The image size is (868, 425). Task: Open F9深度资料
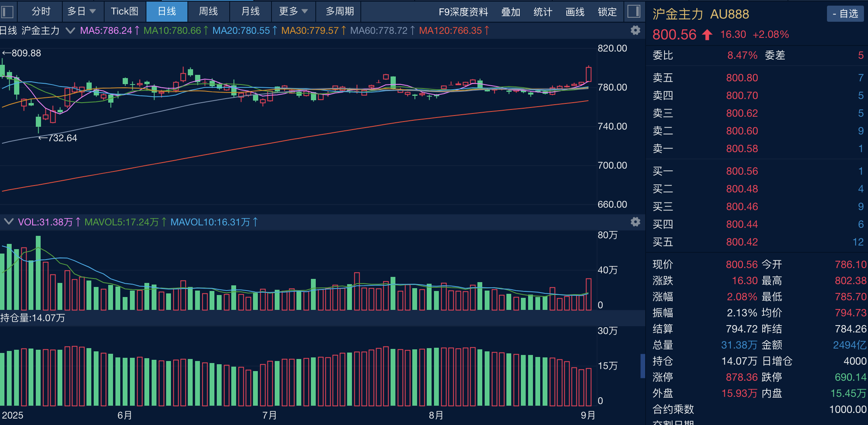pos(463,12)
